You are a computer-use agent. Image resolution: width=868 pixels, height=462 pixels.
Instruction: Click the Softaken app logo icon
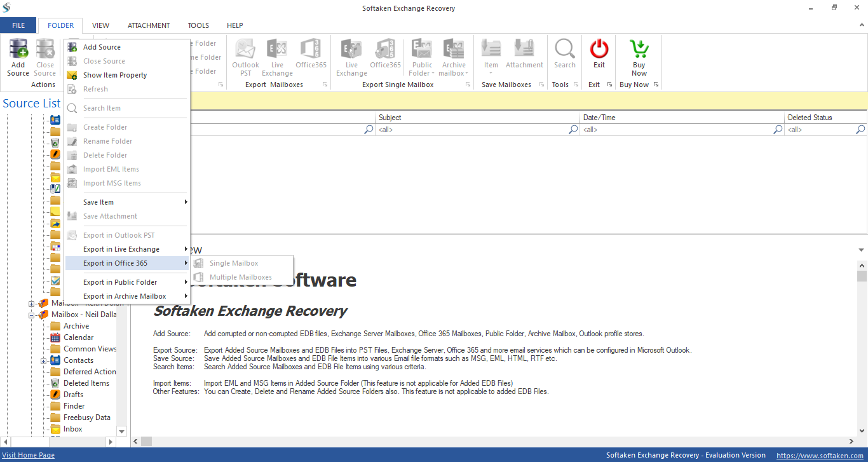[7, 8]
